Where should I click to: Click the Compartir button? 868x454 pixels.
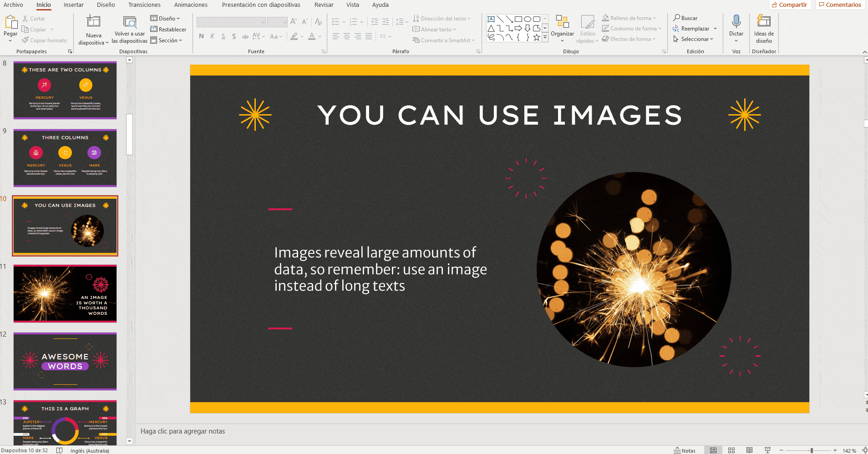tap(790, 5)
